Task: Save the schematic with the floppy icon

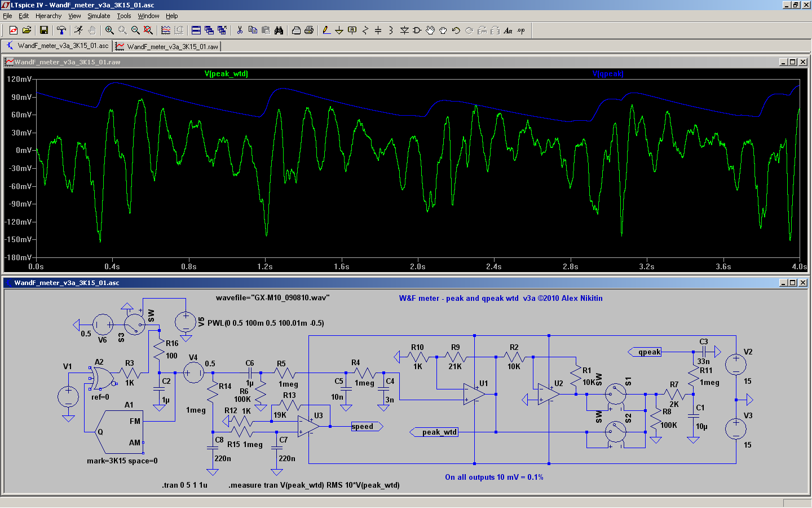Action: [x=44, y=30]
